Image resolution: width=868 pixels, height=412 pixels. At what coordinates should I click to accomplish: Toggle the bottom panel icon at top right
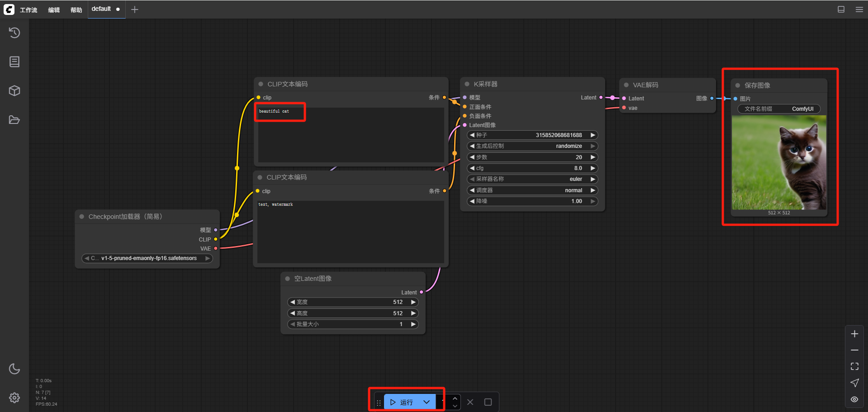[x=841, y=9]
